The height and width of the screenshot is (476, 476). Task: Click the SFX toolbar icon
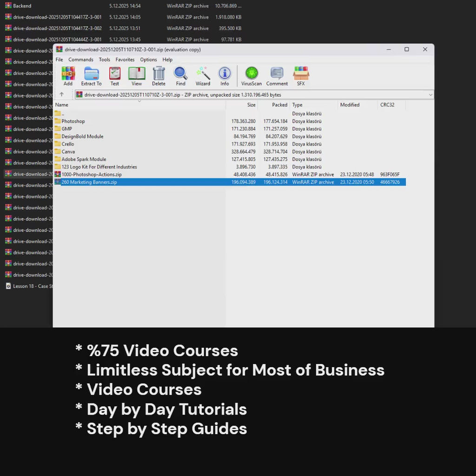(x=301, y=76)
